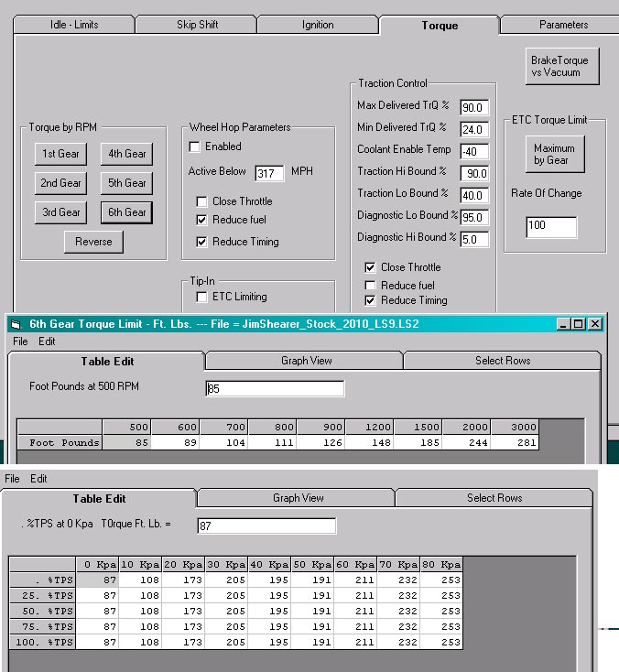Open Maximum by Gear torque limit

(554, 154)
